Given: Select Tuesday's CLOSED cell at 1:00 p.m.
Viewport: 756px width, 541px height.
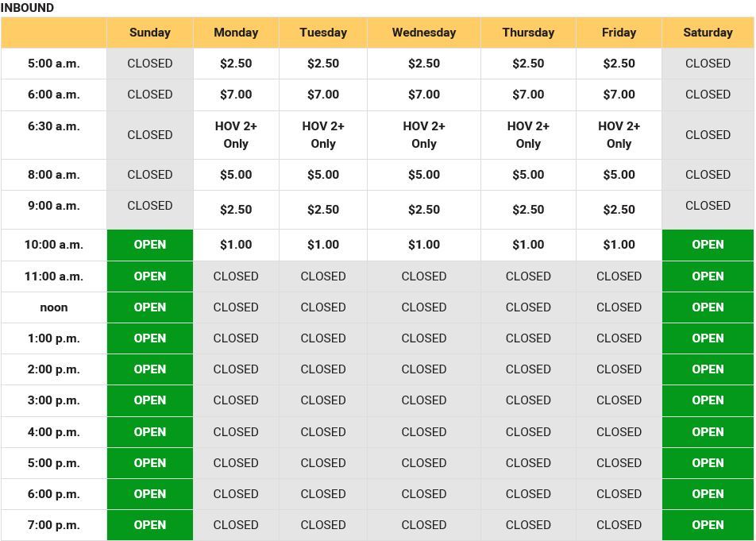Looking at the screenshot, I should coord(323,338).
